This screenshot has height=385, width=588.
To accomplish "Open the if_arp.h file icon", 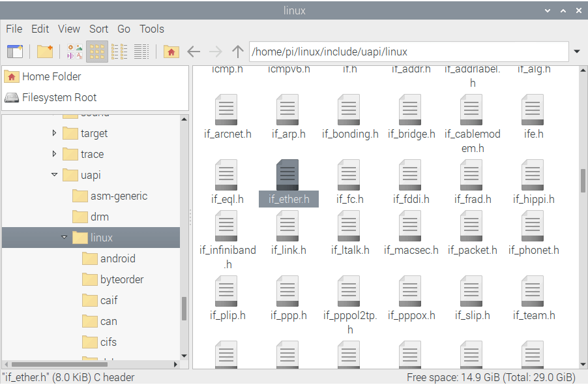I will click(x=288, y=110).
